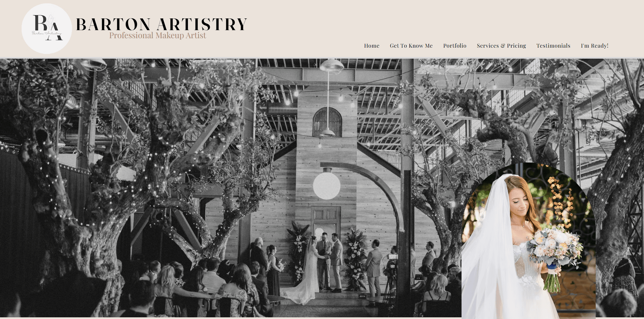This screenshot has width=644, height=319.
Task: Open the circular bride portrait photo
Action: click(x=529, y=241)
